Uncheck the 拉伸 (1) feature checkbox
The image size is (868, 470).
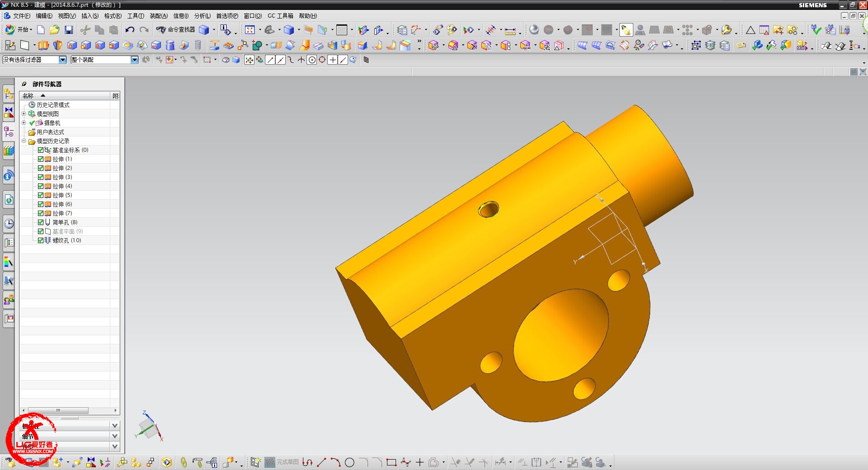(41, 159)
